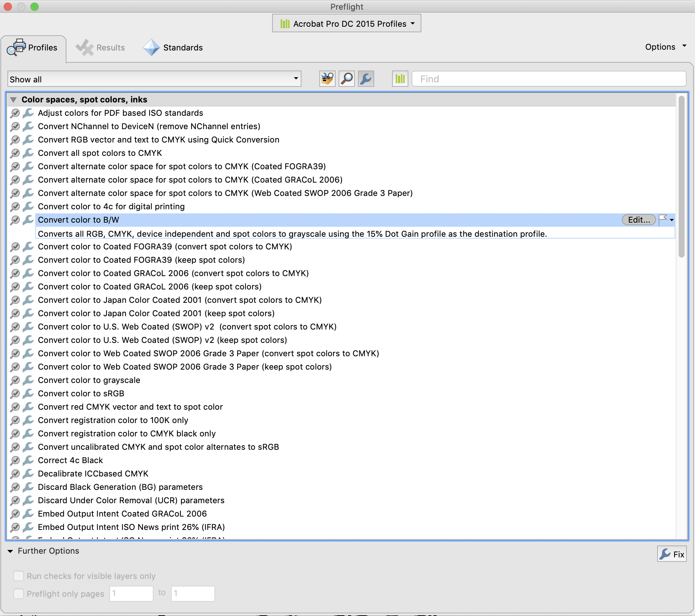Collapse the Color spaces, spot colors, inks section
The width and height of the screenshot is (695, 616).
pyautogui.click(x=13, y=99)
